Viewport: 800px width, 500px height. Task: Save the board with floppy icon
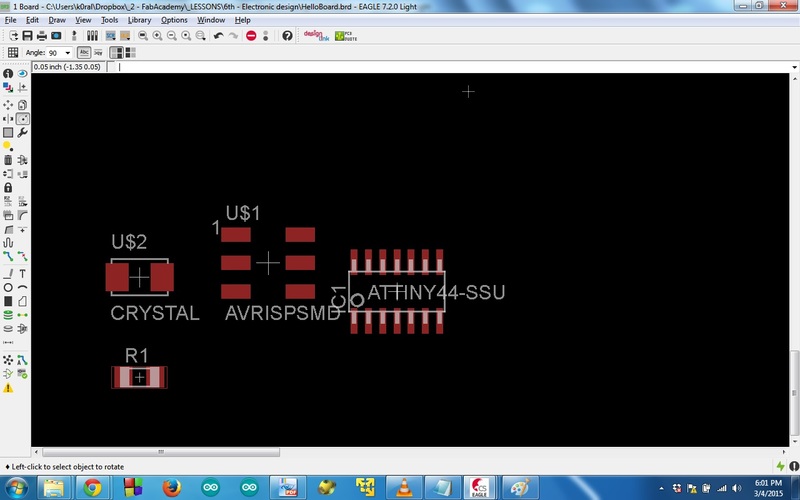point(28,36)
